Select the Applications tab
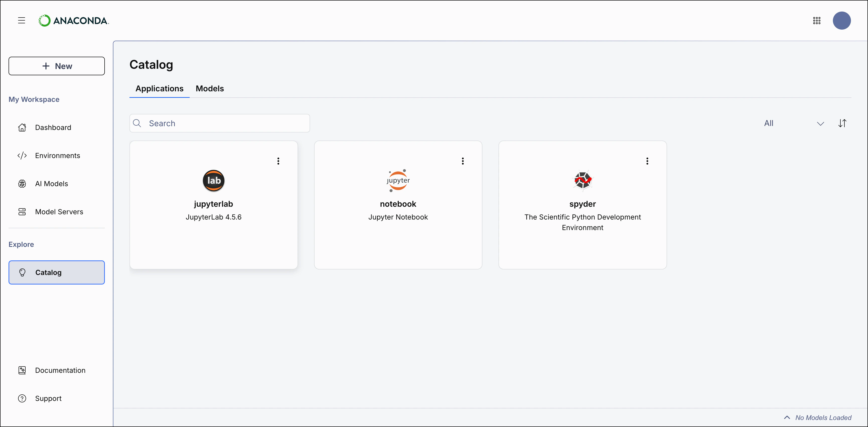Screen dimensions: 868x427 pos(159,89)
